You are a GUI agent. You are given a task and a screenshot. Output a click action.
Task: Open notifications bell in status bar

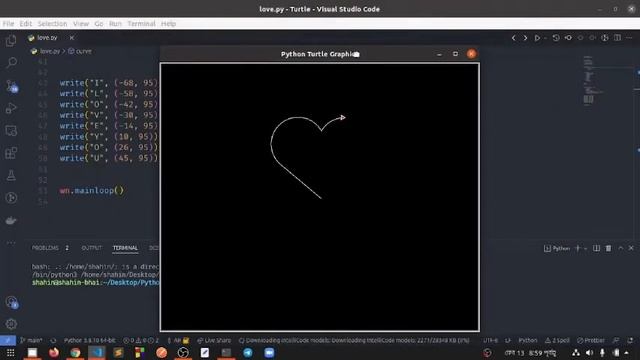(x=630, y=340)
